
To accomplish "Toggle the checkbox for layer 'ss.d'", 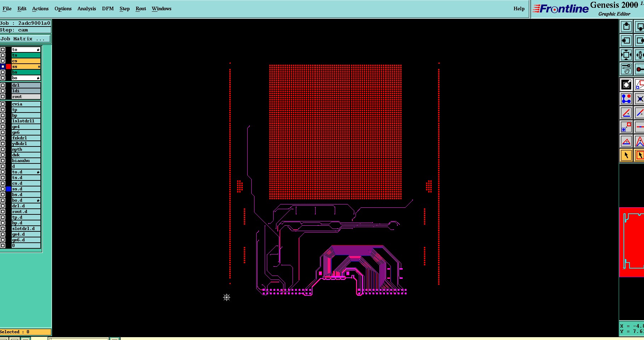I will click(3, 189).
